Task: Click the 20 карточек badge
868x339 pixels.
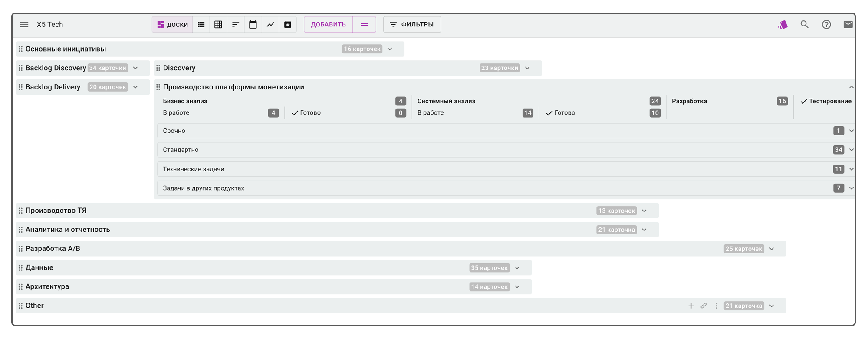Action: 108,87
